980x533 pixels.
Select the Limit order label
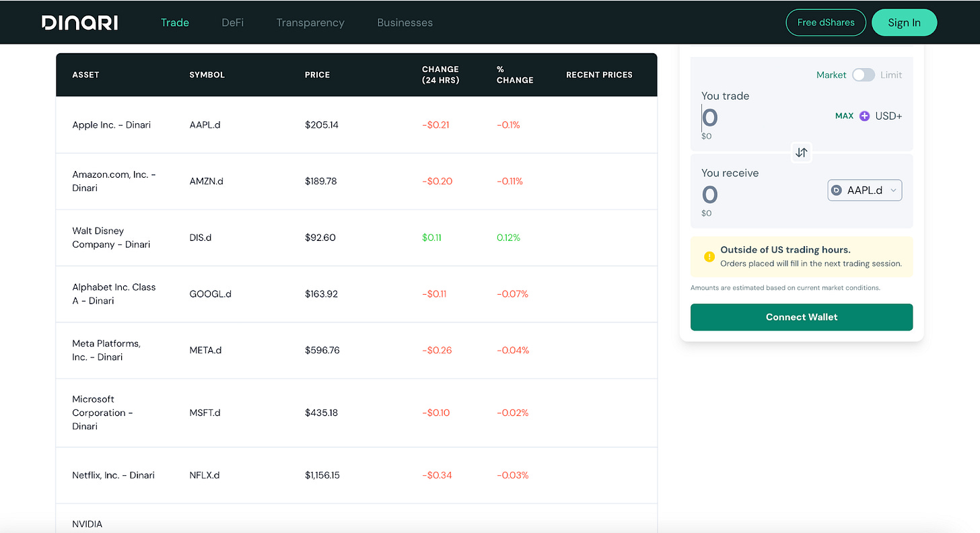coord(891,75)
